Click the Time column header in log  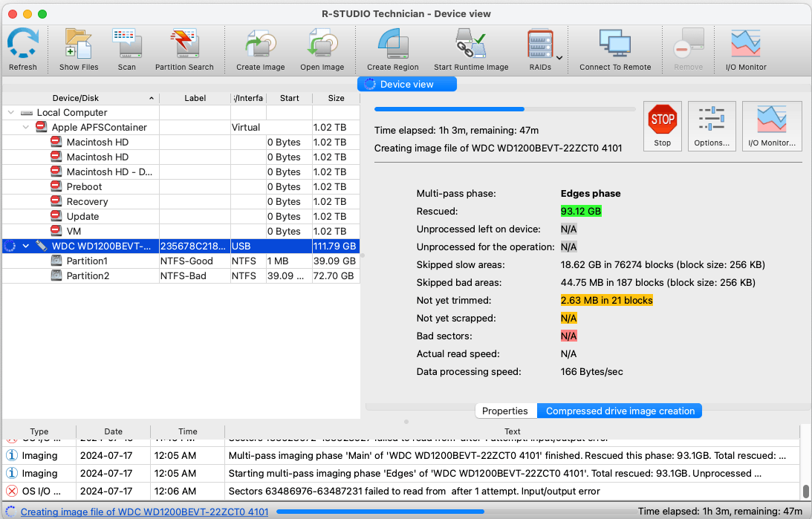(x=187, y=431)
